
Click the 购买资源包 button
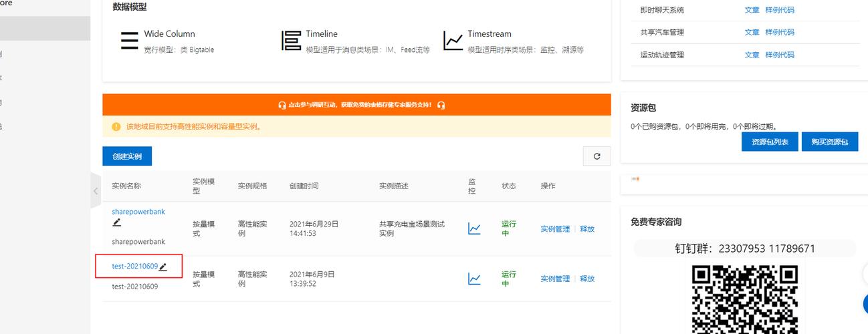pos(830,142)
